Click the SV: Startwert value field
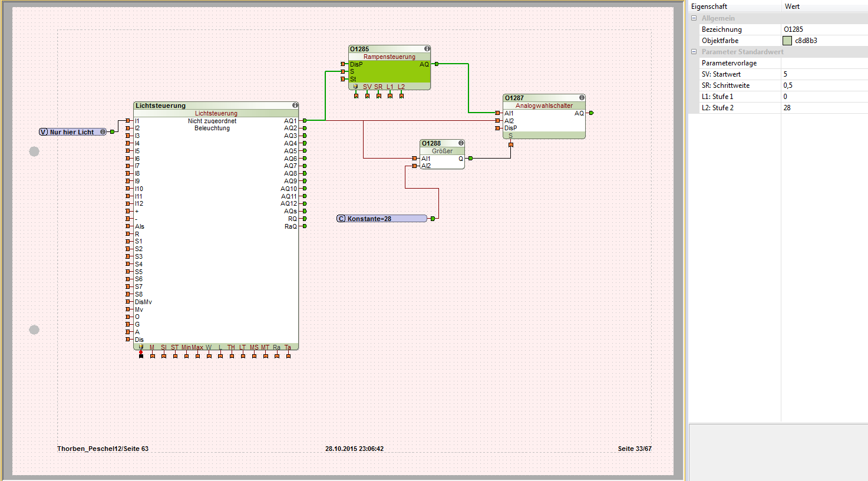The width and height of the screenshot is (868, 481). tap(824, 74)
